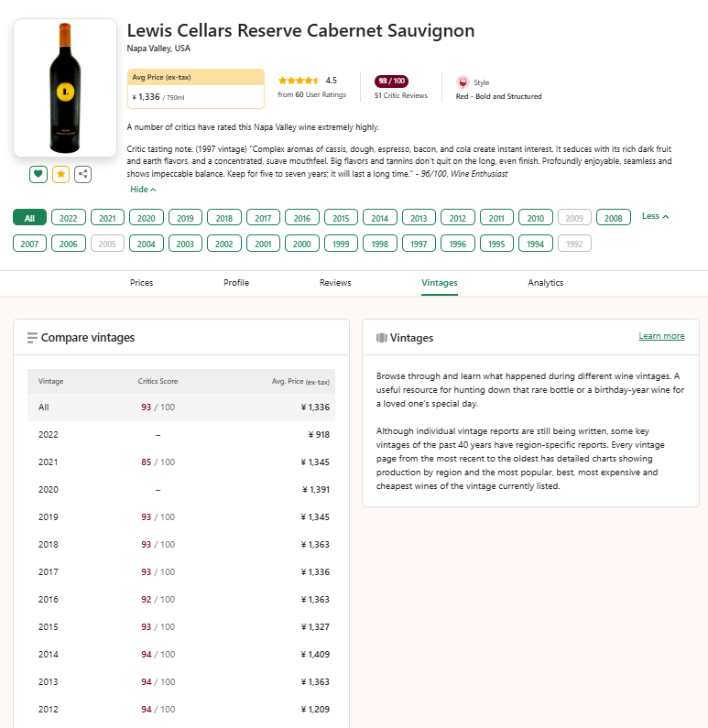Click the red wine glass style icon
Viewport: 708px width, 728px height.
[463, 82]
